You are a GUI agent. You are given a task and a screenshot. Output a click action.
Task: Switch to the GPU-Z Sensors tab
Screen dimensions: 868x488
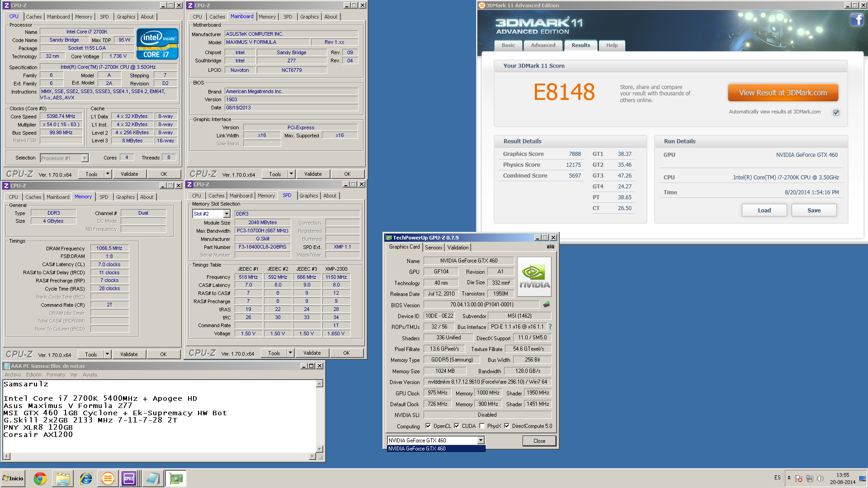tap(434, 248)
